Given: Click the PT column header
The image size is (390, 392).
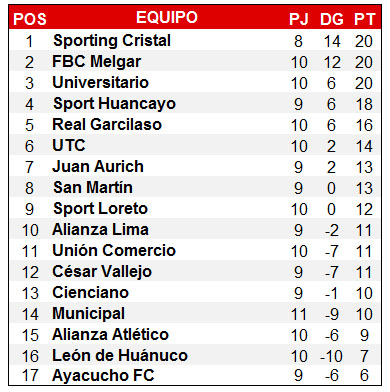Looking at the screenshot, I should (365, 19).
